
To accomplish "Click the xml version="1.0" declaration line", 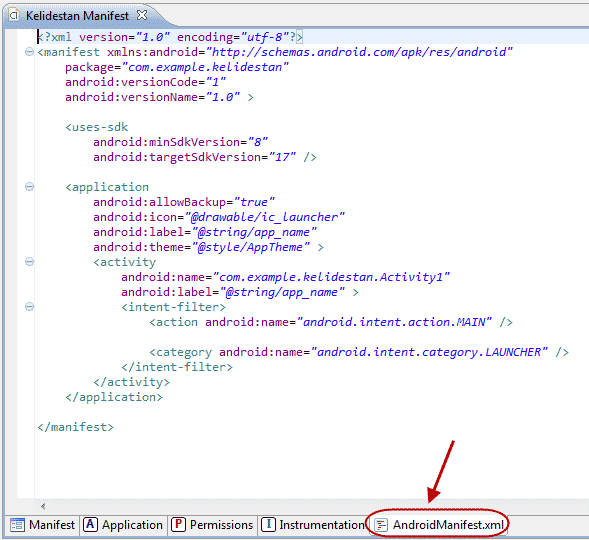I will click(170, 37).
